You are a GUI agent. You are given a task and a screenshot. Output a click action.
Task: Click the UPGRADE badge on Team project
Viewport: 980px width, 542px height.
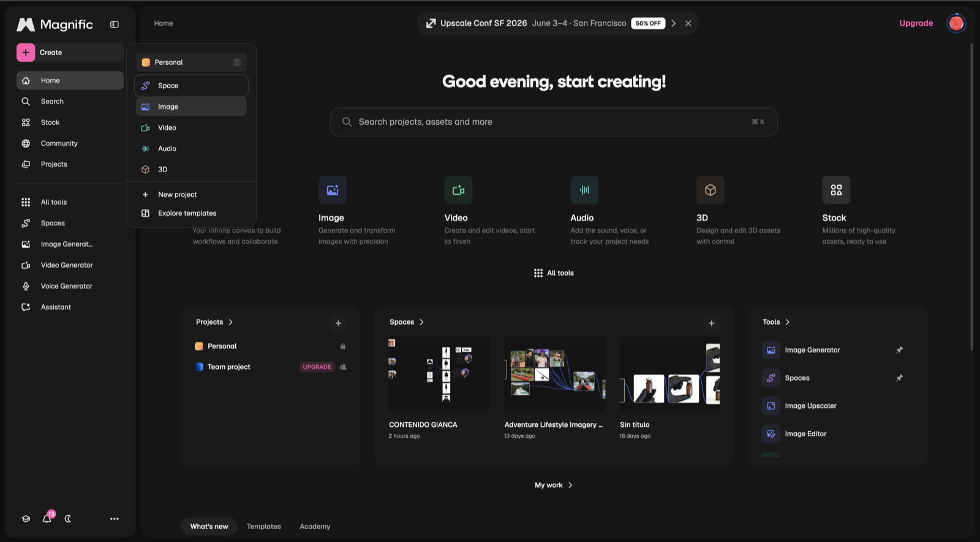point(317,367)
